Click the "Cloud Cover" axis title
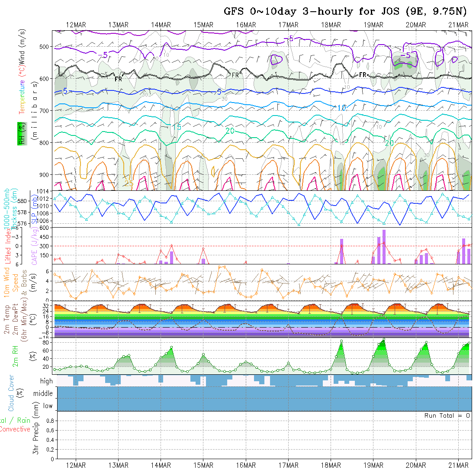Image resolution: width=476 pixels, height=476 pixels. (x=11, y=393)
